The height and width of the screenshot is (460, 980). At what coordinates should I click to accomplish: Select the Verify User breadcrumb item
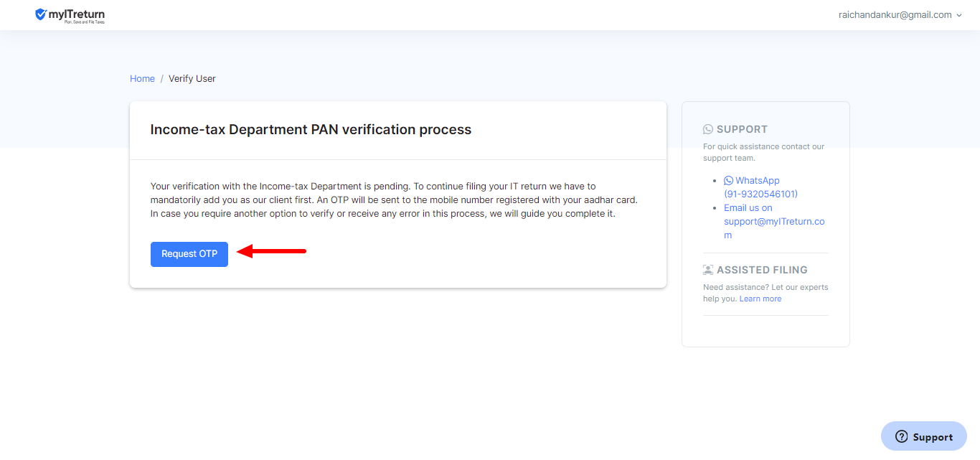[192, 79]
